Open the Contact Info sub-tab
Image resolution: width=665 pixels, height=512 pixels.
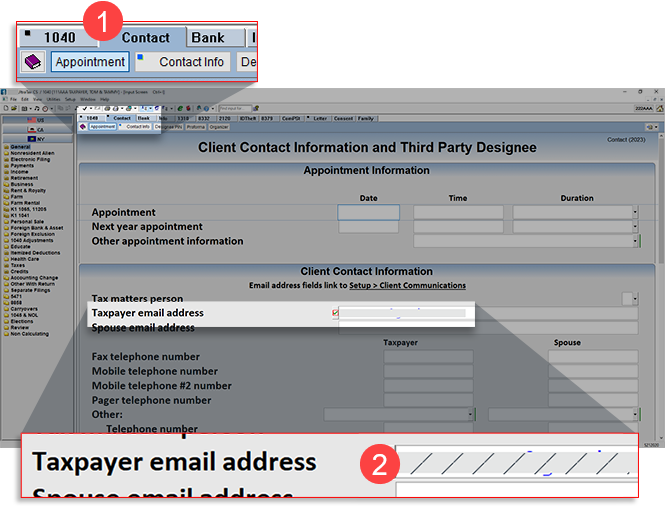point(135,127)
